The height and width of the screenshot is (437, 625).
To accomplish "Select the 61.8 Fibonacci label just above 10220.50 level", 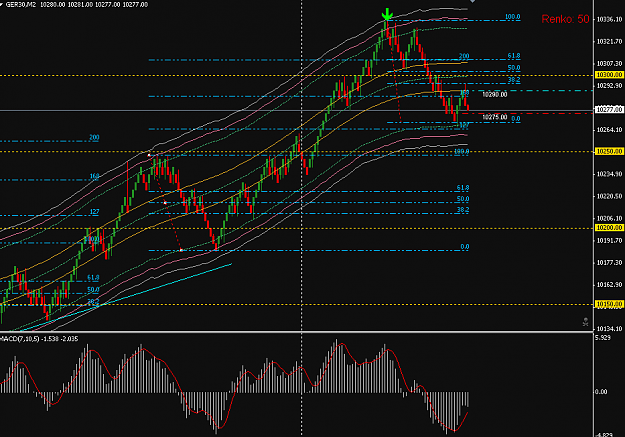I will pyautogui.click(x=463, y=187).
